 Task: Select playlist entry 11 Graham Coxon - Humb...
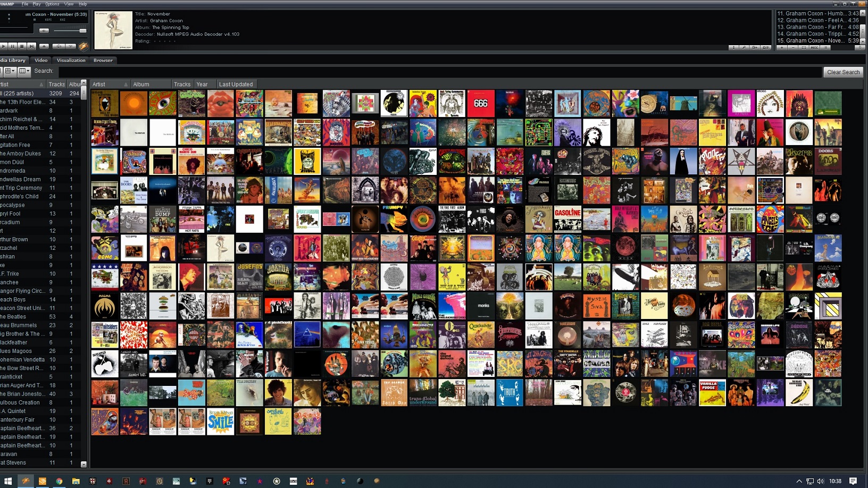[x=818, y=13]
